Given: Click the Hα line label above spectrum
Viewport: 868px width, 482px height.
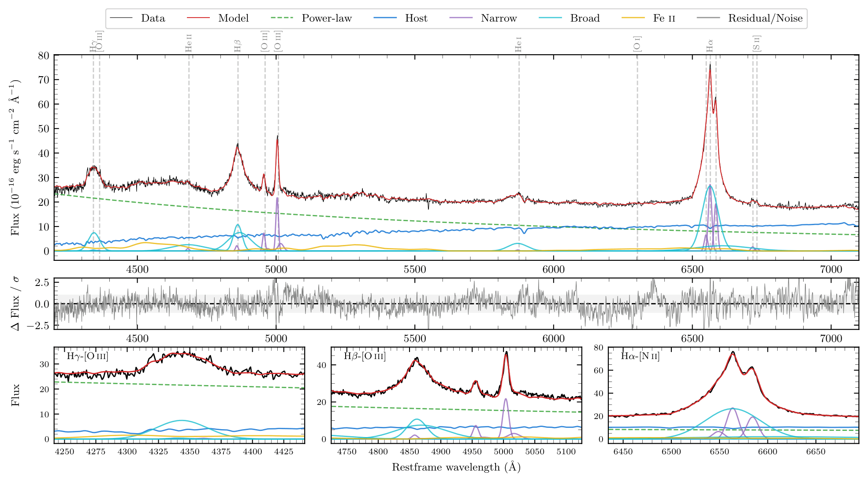Looking at the screenshot, I should [x=709, y=45].
